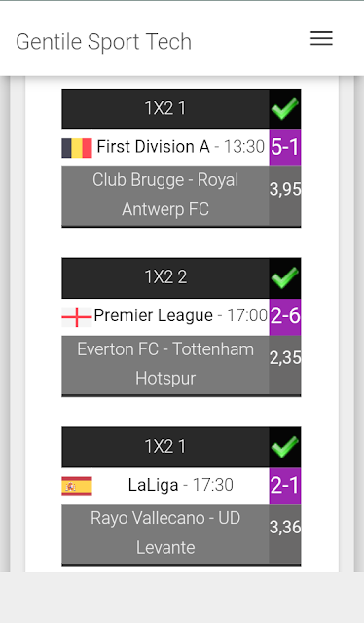Open Club Brugge - Royal Antwerp FC match
The image size is (364, 623).
point(165,197)
